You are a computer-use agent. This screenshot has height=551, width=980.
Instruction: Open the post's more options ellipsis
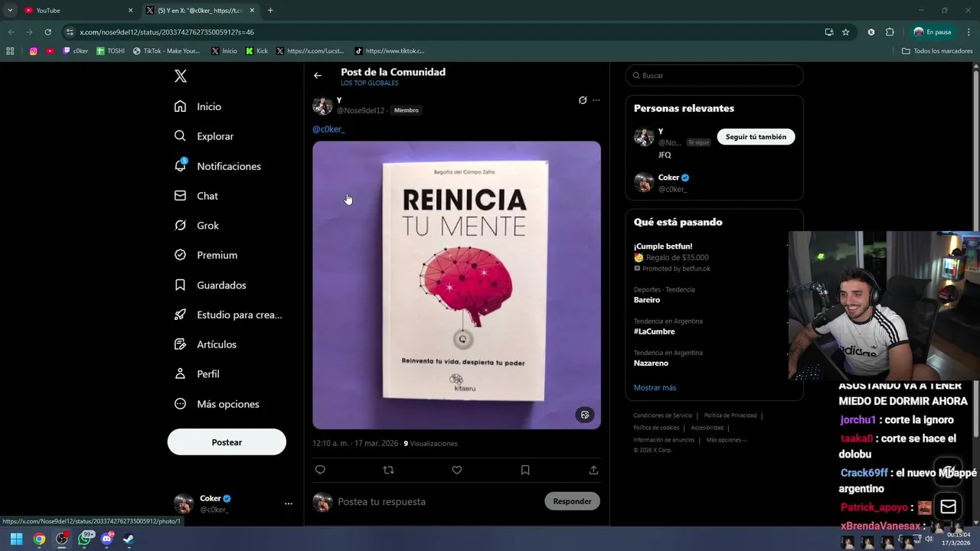click(x=596, y=100)
